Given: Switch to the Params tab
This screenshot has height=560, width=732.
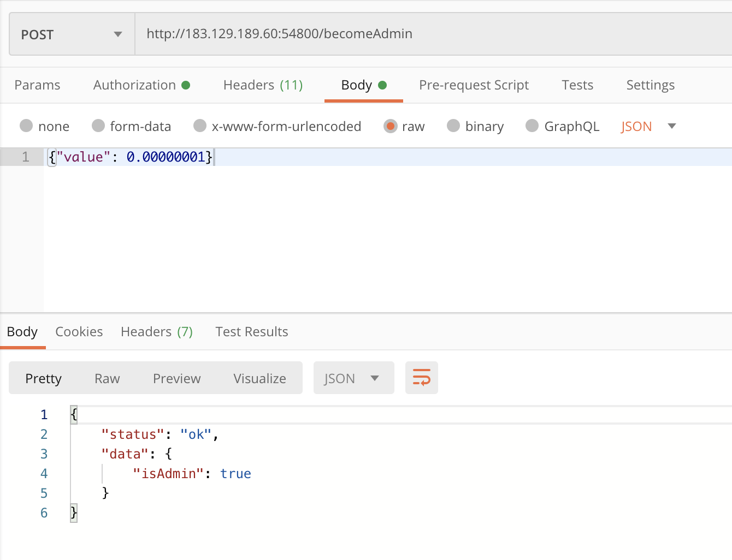Looking at the screenshot, I should click(x=37, y=85).
